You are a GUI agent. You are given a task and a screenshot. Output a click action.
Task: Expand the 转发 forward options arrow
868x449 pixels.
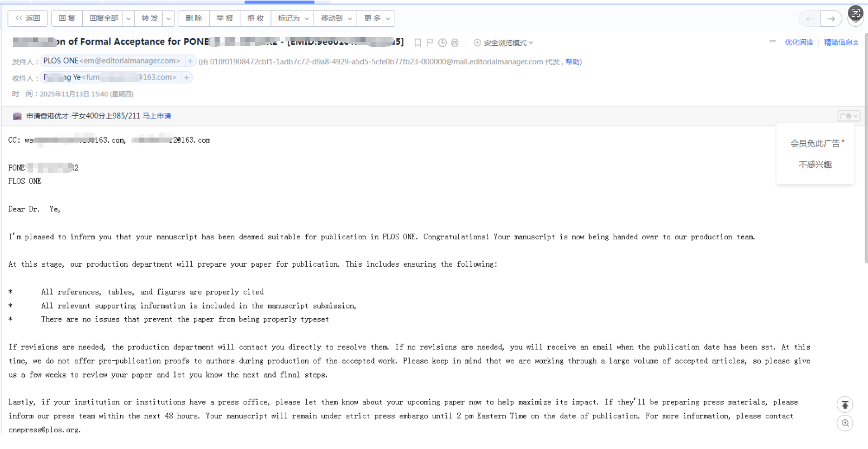(168, 18)
